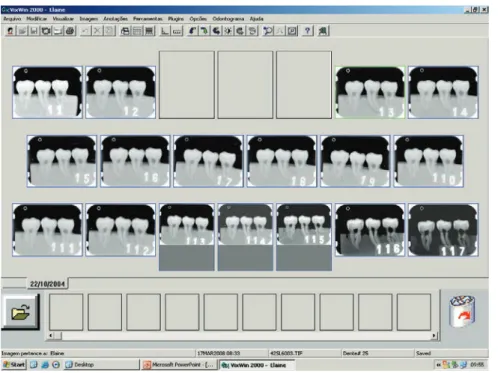The width and height of the screenshot is (498, 373).
Task: Click the Desktop taskbar button
Action: point(101,365)
